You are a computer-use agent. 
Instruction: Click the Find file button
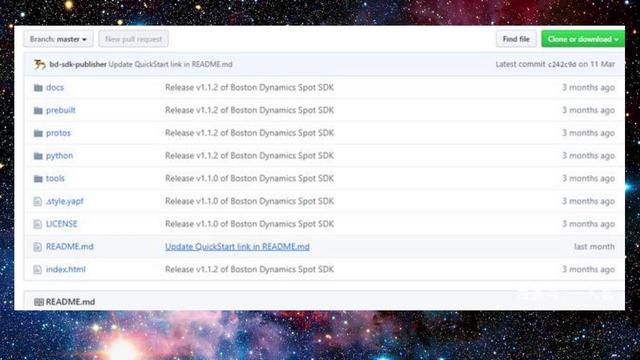pyautogui.click(x=516, y=39)
